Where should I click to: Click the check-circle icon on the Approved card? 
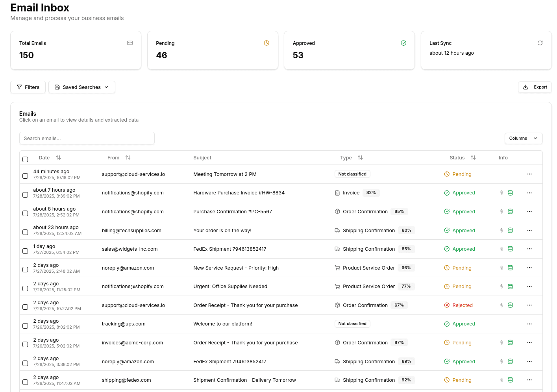(403, 43)
